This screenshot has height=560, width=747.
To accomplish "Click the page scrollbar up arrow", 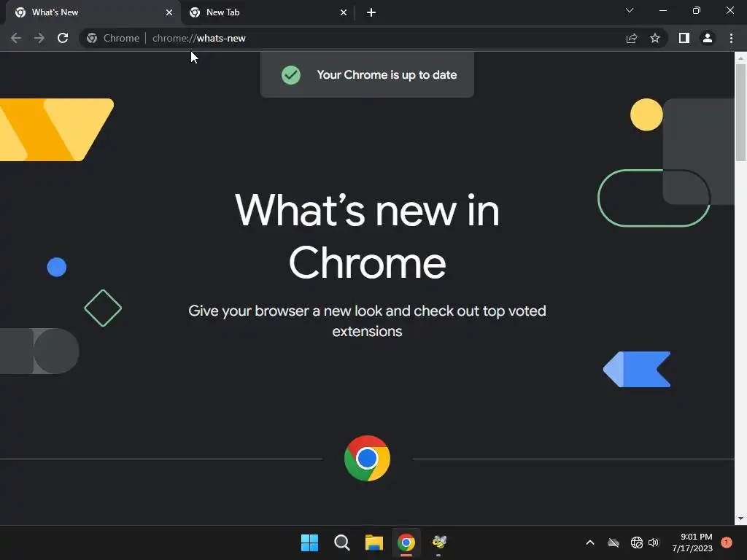I will [740, 58].
